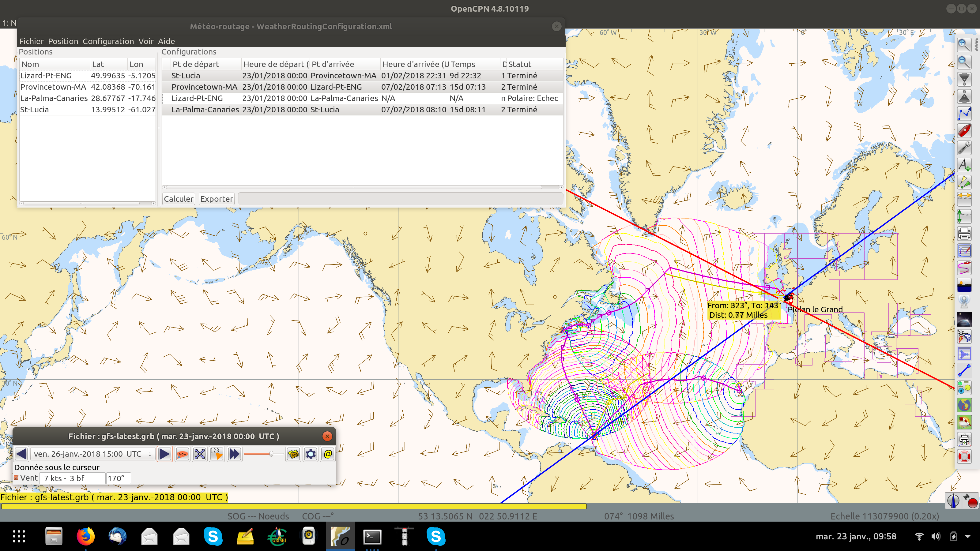Shift to smaller scale chart (up arrow)

click(964, 96)
